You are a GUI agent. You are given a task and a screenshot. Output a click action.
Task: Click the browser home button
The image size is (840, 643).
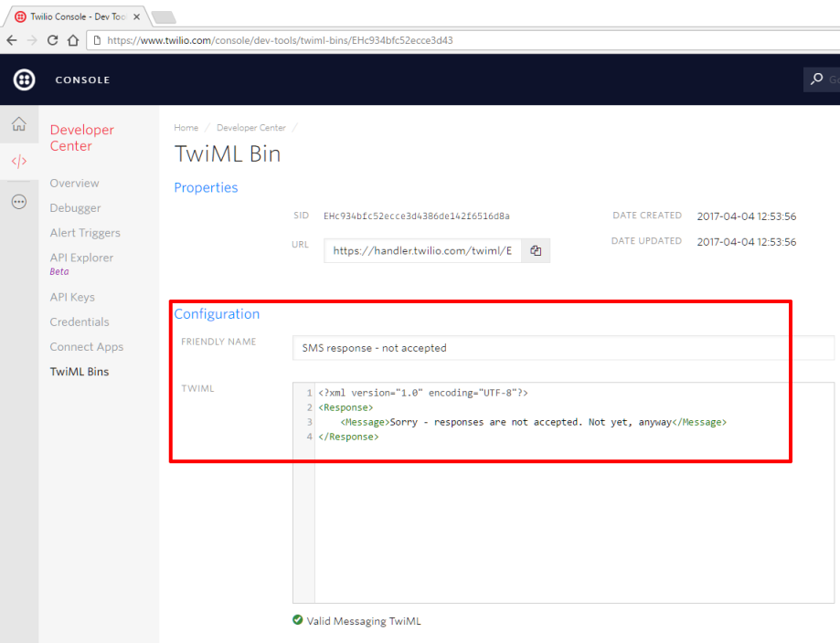coord(74,40)
